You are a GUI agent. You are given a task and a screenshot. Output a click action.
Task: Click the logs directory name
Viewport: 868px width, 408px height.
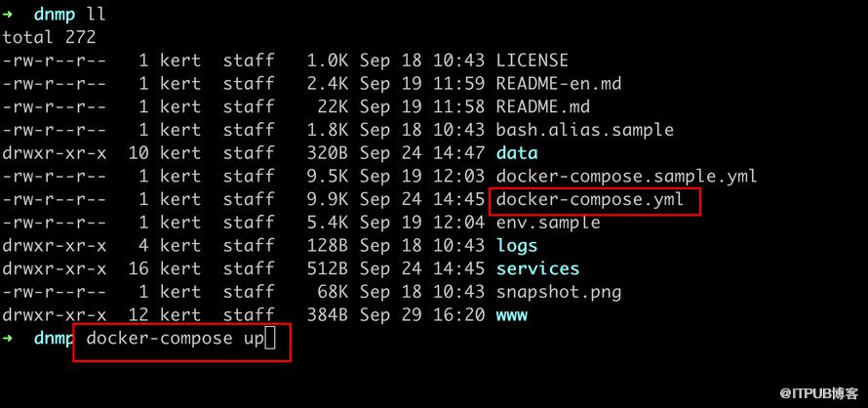[517, 246]
